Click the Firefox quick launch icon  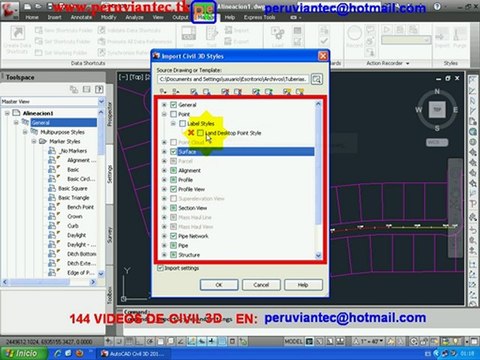[79, 353]
